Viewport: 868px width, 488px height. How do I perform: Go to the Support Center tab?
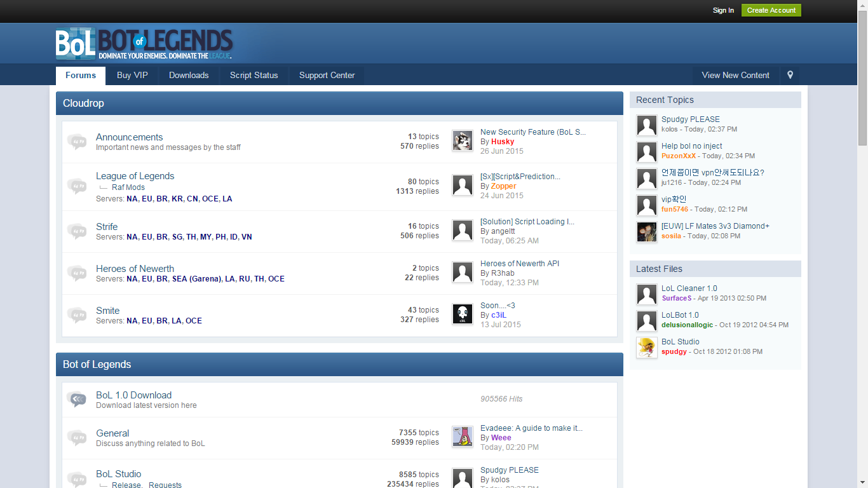pyautogui.click(x=327, y=75)
